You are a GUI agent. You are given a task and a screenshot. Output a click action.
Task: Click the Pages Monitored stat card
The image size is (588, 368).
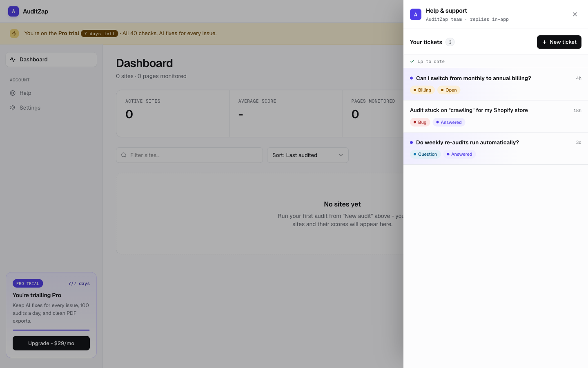[x=373, y=114]
